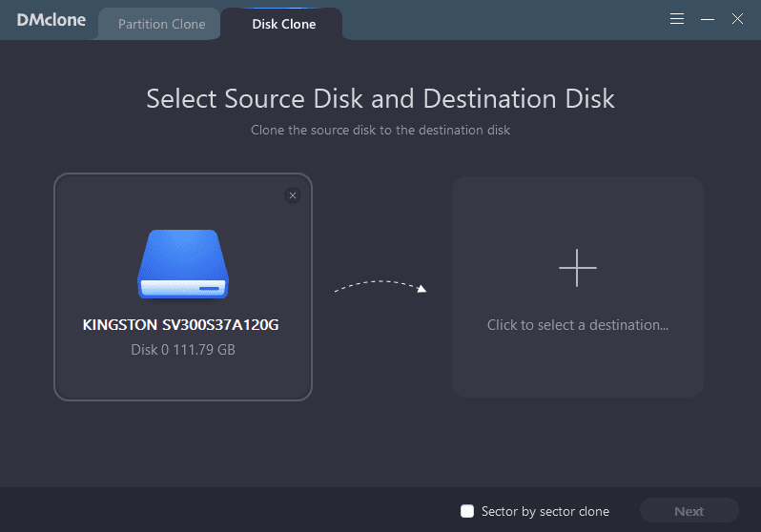The width and height of the screenshot is (761, 532).
Task: Click the 'Clone the source disk' subtitle text
Action: coord(380,130)
